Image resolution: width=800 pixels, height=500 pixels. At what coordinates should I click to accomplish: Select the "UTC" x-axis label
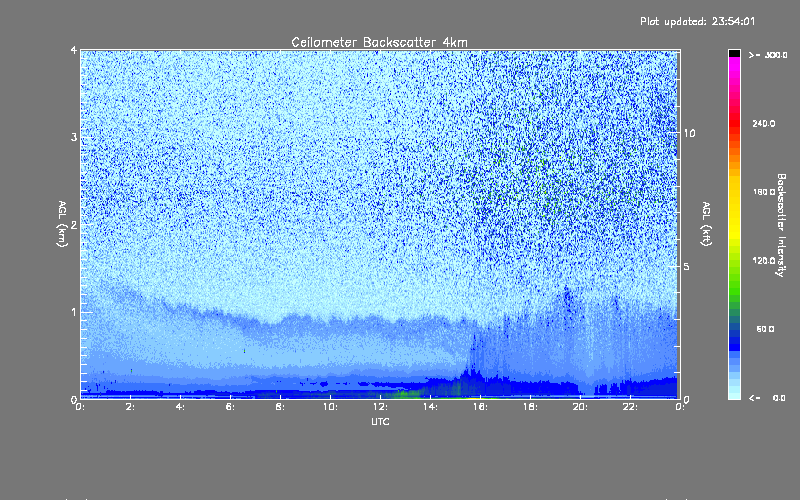[x=380, y=421]
